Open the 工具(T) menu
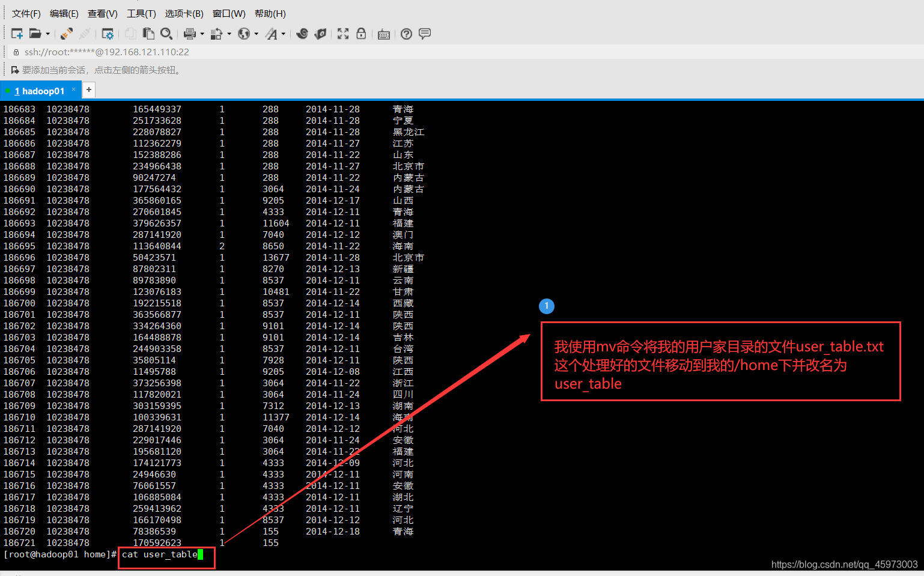This screenshot has height=576, width=924. [x=140, y=13]
